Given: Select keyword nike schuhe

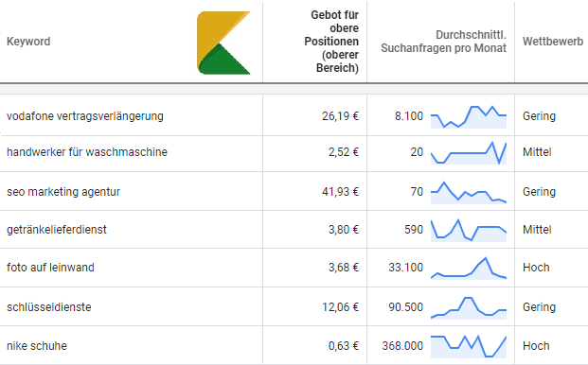Looking at the screenshot, I should click(37, 345).
